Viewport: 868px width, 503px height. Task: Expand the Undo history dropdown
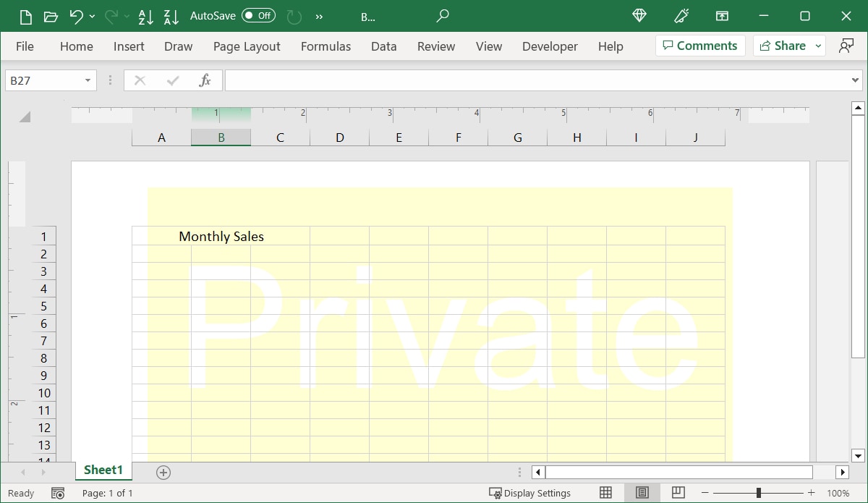coord(93,16)
